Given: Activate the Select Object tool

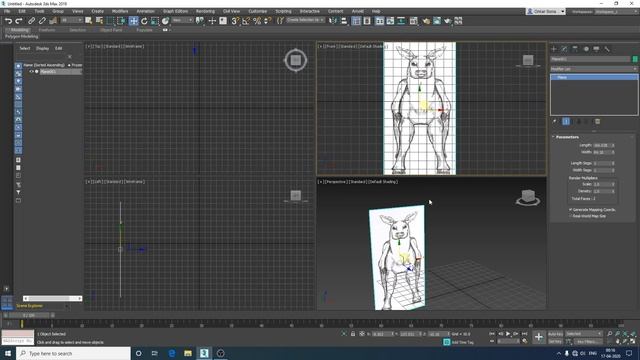Looking at the screenshot, I should (x=88, y=21).
